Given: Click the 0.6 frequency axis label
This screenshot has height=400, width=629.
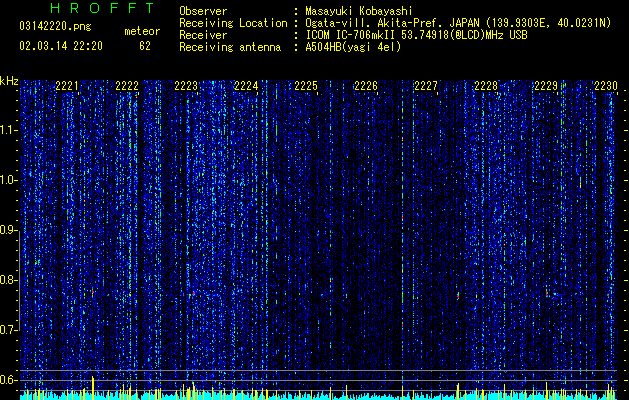Looking at the screenshot, I should 8,380.
